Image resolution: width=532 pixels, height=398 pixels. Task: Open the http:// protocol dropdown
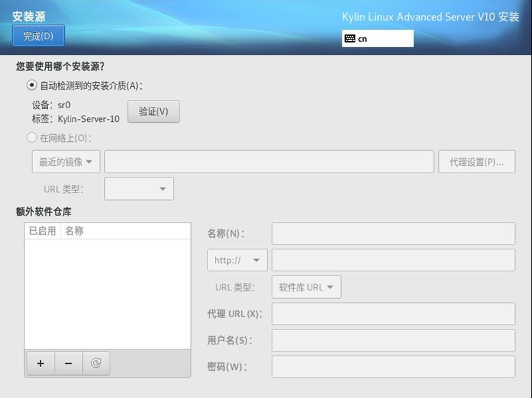[x=237, y=260]
